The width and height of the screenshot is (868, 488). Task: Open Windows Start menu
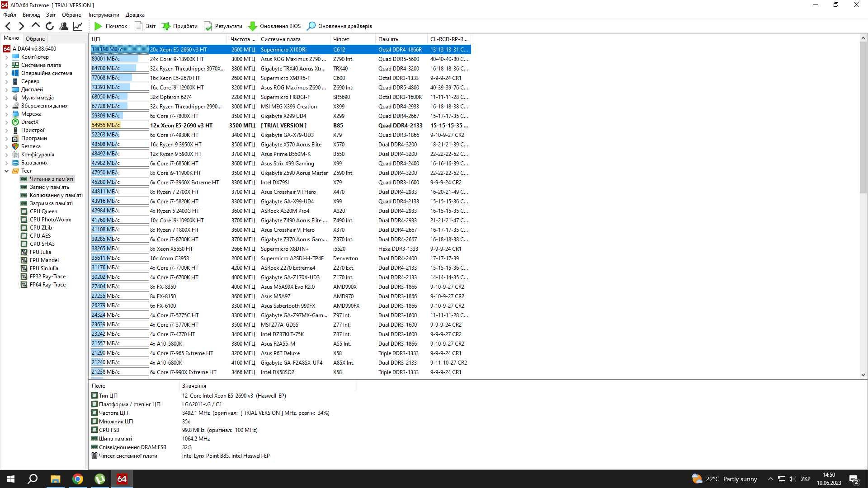pyautogui.click(x=11, y=479)
